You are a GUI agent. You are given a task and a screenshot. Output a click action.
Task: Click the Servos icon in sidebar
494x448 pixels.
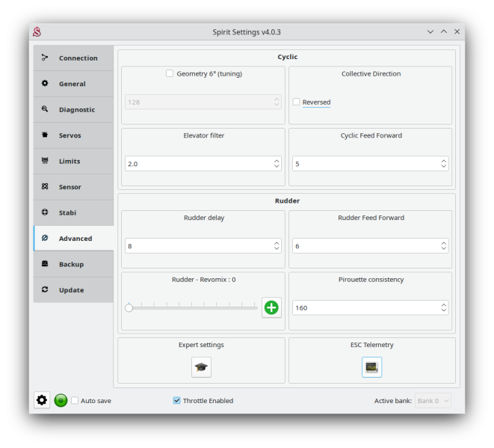point(45,135)
